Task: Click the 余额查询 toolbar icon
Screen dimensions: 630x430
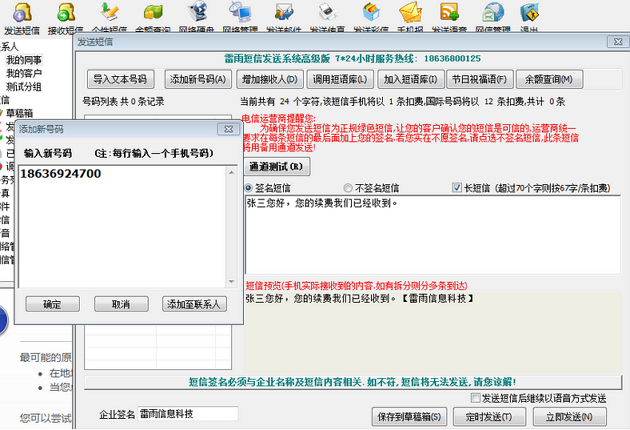Action: tap(152, 15)
